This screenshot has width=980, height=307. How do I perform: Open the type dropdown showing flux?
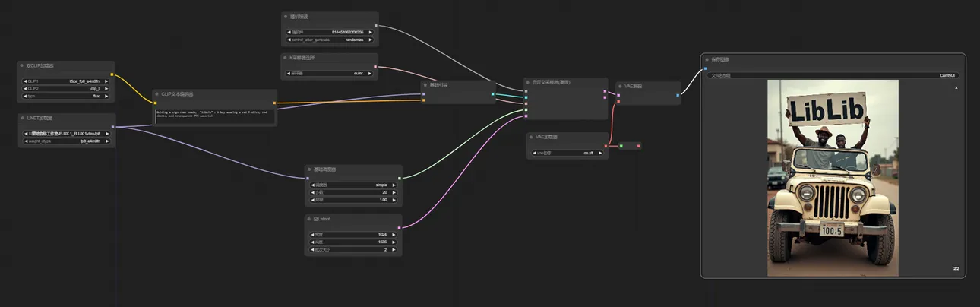(67, 96)
